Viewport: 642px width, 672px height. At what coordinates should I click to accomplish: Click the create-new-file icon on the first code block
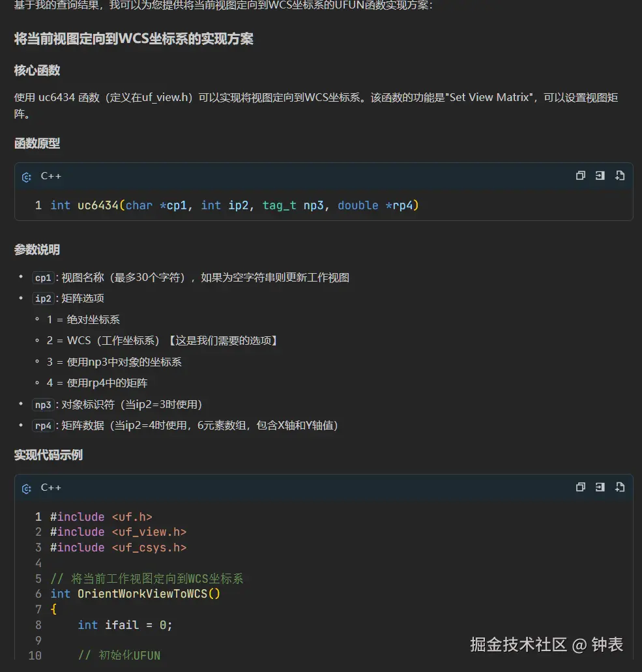click(619, 176)
